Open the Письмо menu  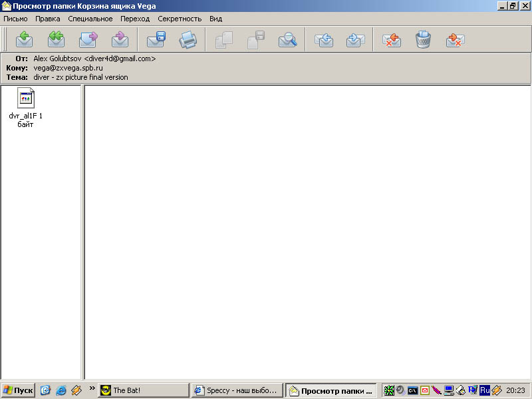pyautogui.click(x=16, y=19)
